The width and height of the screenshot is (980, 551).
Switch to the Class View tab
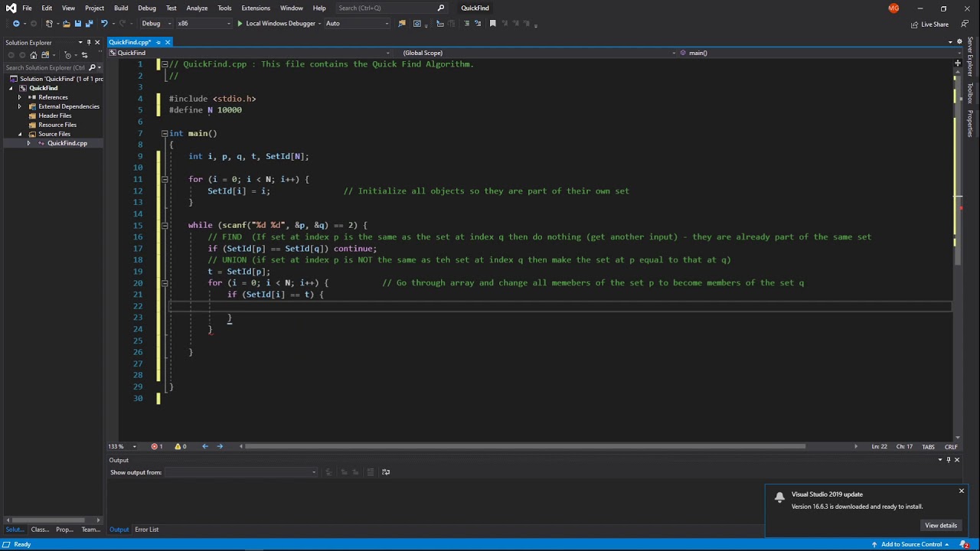pyautogui.click(x=40, y=530)
